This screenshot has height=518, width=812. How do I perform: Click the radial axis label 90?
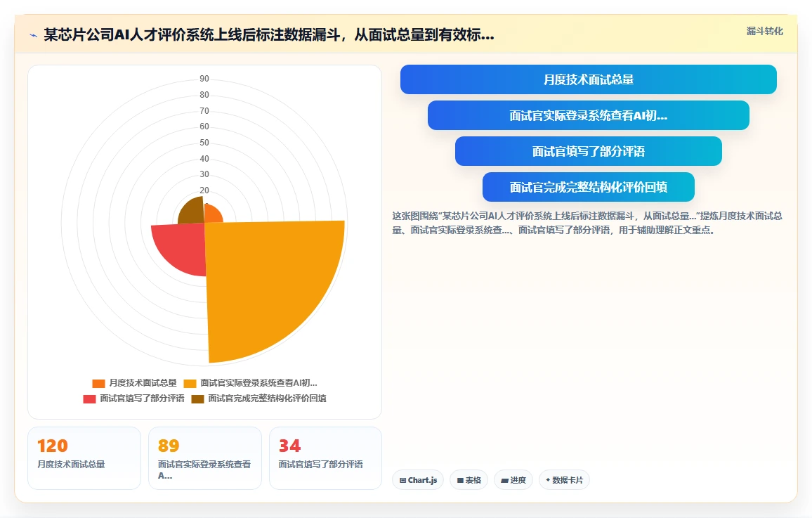[x=204, y=79]
